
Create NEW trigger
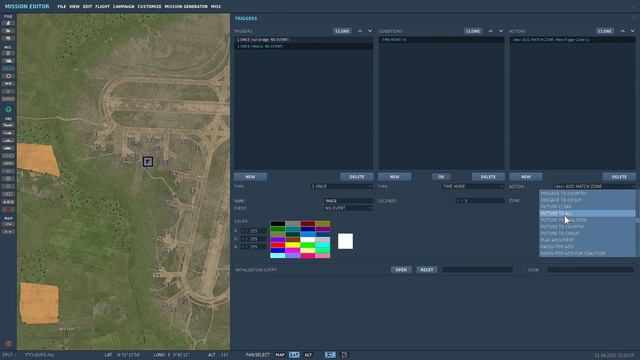(x=250, y=177)
